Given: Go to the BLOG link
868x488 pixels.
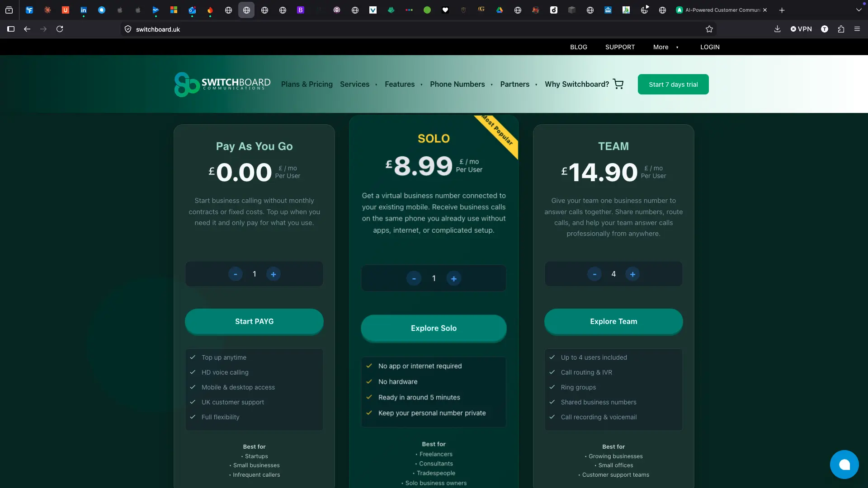Looking at the screenshot, I should (578, 47).
